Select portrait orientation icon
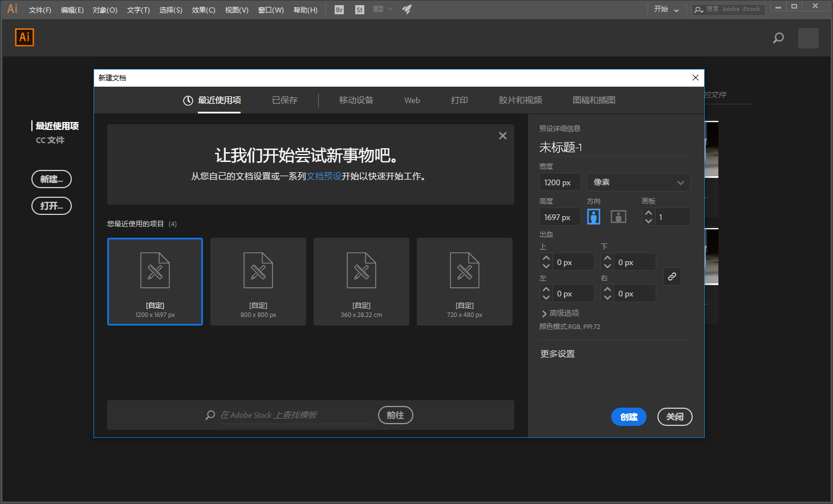 pyautogui.click(x=594, y=217)
